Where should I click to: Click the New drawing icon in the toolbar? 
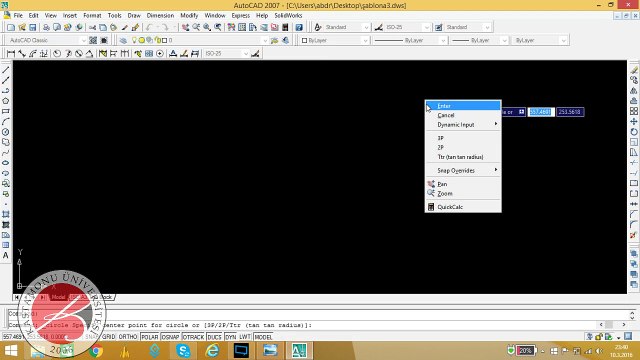click(x=11, y=27)
